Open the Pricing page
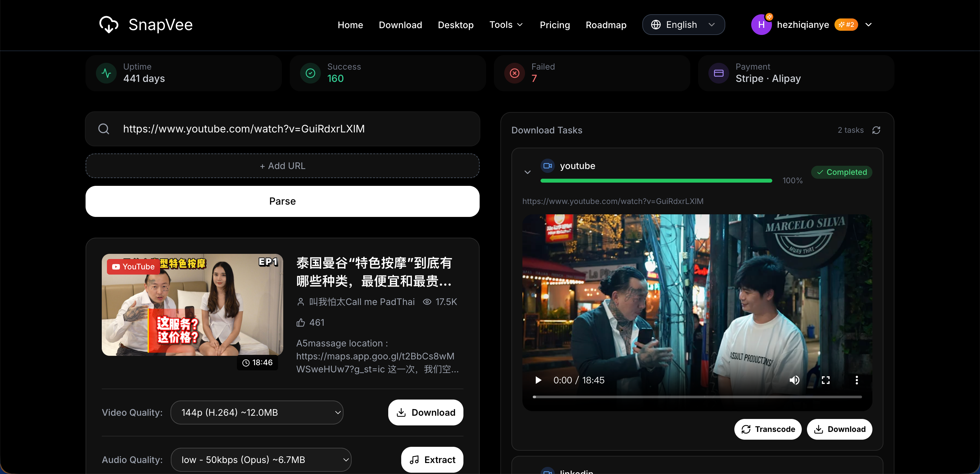Image resolution: width=980 pixels, height=474 pixels. 555,24
